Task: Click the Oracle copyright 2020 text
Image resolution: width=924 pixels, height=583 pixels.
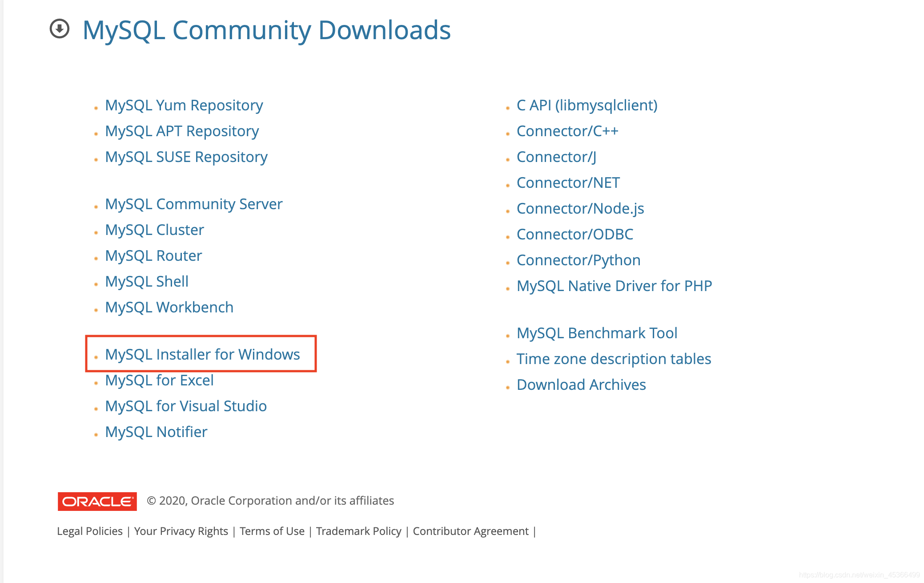Action: tap(270, 501)
